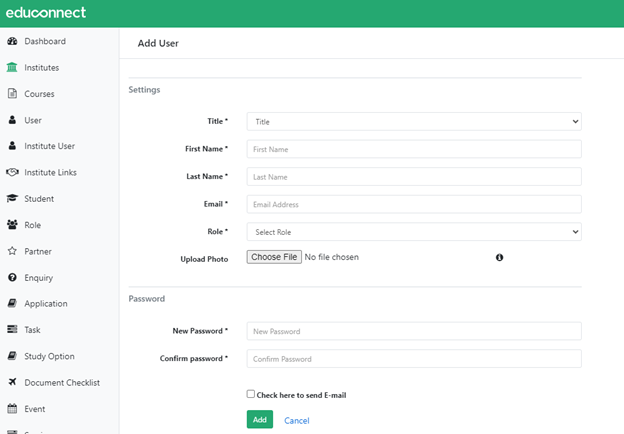The width and height of the screenshot is (624, 434).
Task: Click the green Add button
Action: point(259,419)
